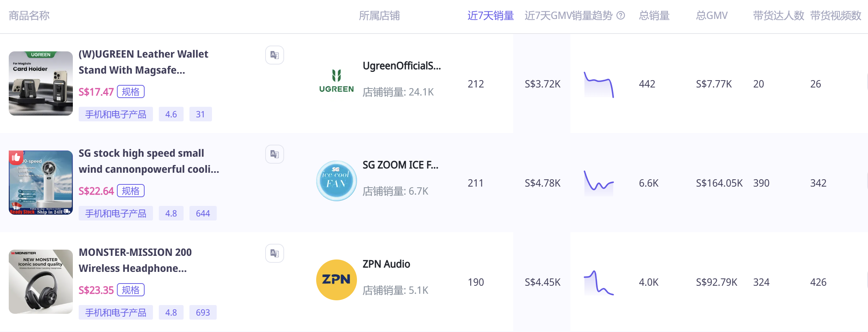The height and width of the screenshot is (332, 868).
Task: Click translate icon for MONSTER-MISSION 200 headphone
Action: pos(274,253)
